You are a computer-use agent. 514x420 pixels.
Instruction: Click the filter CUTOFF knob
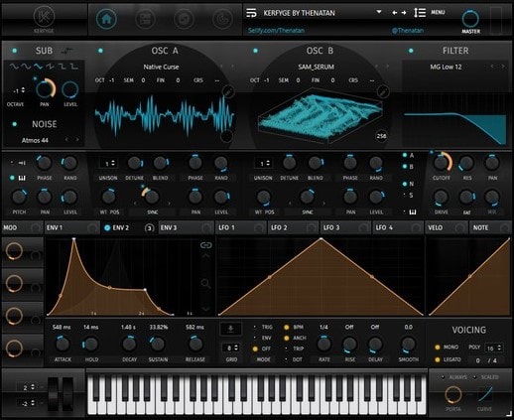click(x=442, y=163)
